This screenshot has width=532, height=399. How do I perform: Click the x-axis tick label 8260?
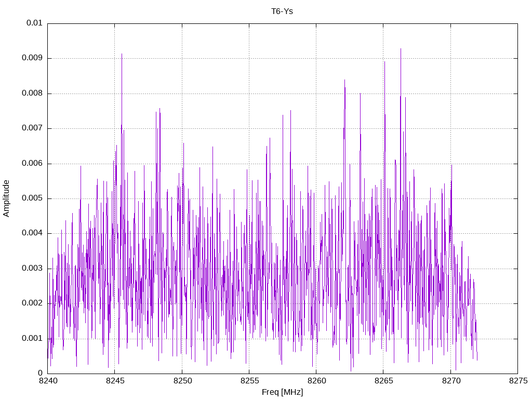pos(317,381)
